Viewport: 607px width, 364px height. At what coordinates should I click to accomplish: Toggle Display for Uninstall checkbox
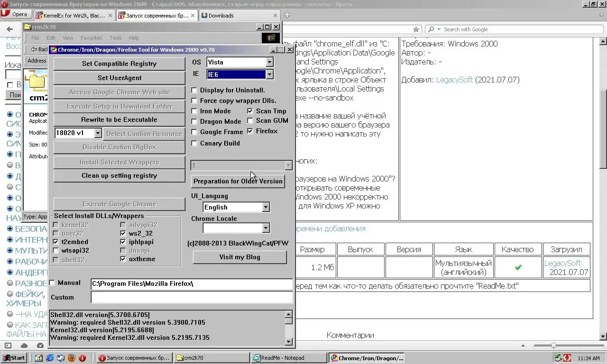[194, 90]
